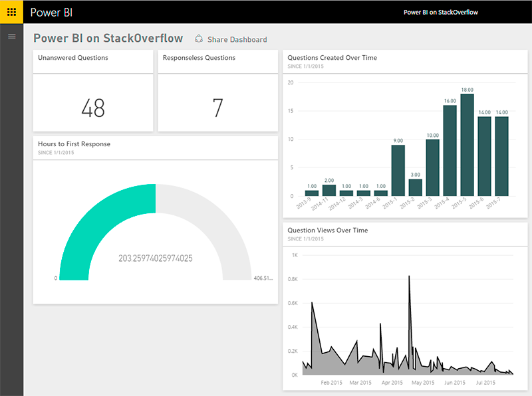
Task: Click the Power BI logo text
Action: (x=51, y=13)
